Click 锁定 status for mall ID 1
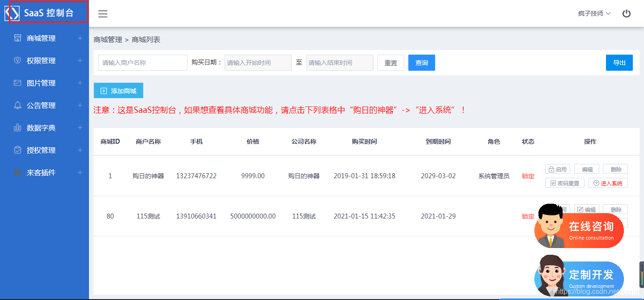 pyautogui.click(x=528, y=176)
